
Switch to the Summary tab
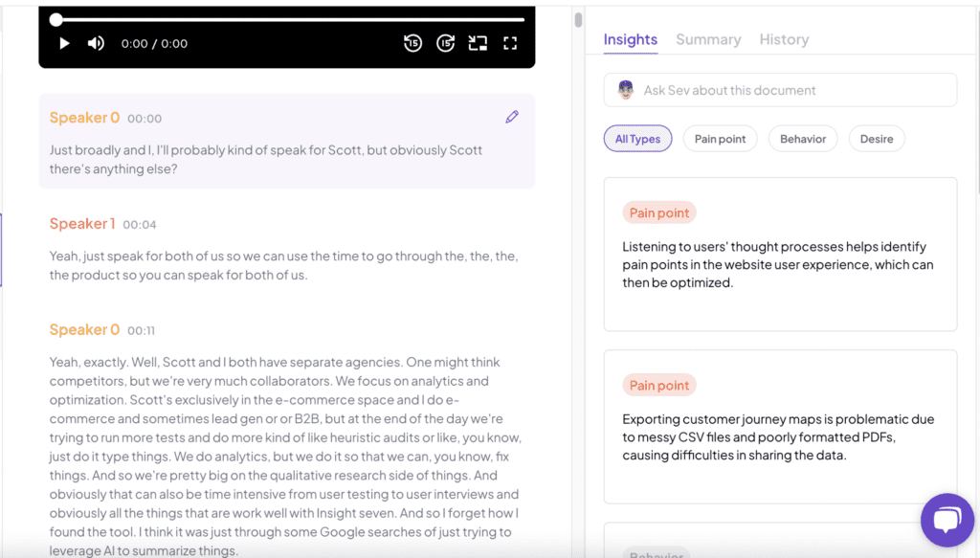click(x=708, y=39)
